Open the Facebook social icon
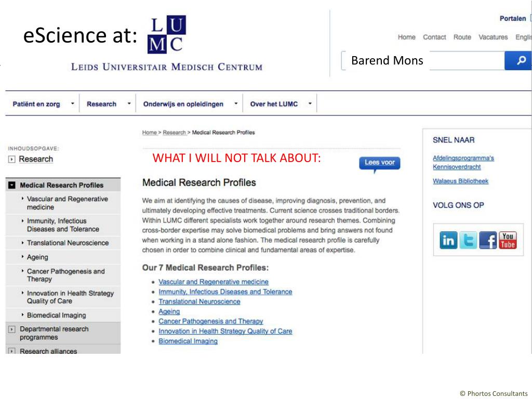 [488, 240]
